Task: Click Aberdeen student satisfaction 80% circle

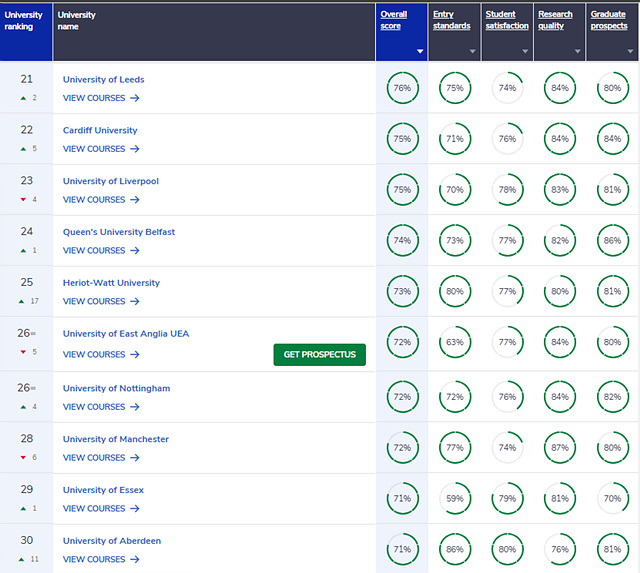Action: [507, 549]
